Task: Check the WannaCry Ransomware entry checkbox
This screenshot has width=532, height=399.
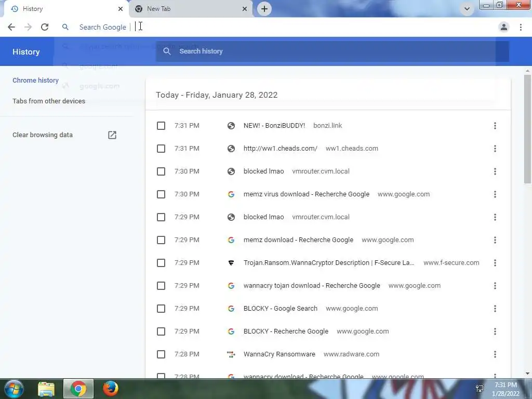Action: point(161,354)
